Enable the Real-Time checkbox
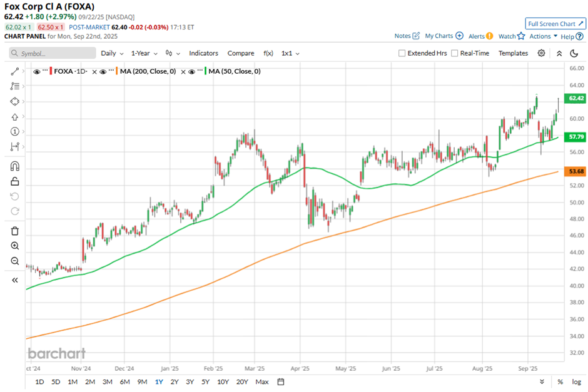 click(455, 54)
